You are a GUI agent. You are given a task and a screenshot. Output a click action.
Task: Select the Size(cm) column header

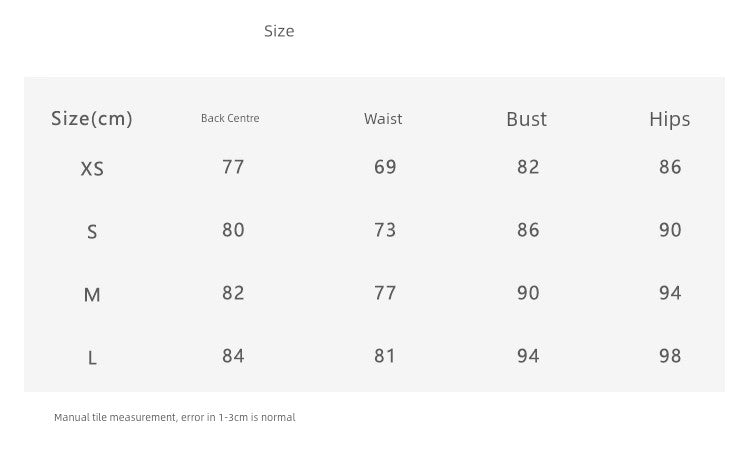[x=92, y=119]
